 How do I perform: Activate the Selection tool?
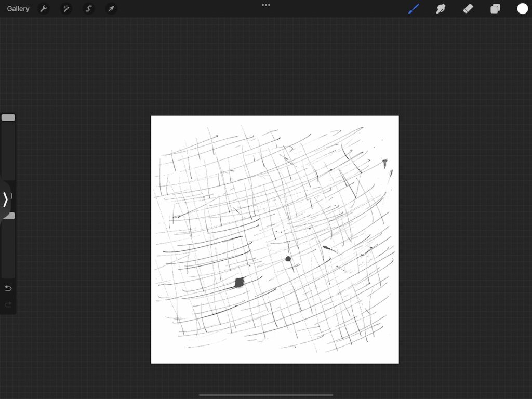coord(88,8)
